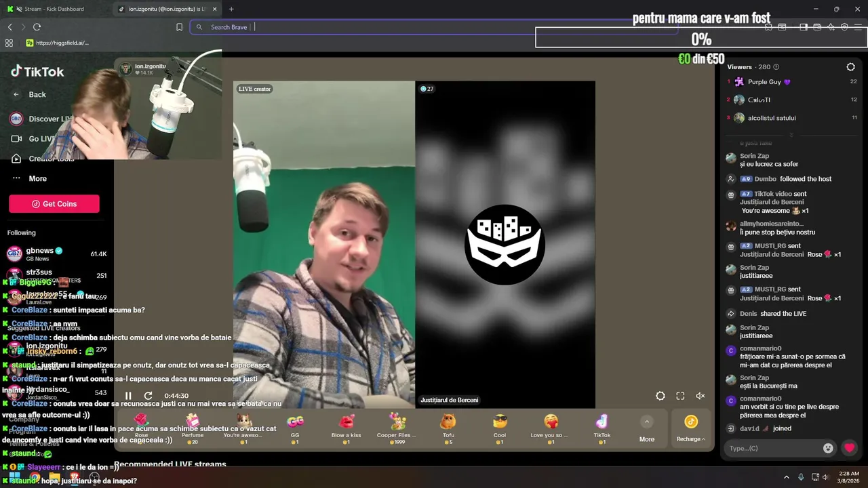Bookmark this page
This screenshot has width=868, height=488.
tap(179, 27)
